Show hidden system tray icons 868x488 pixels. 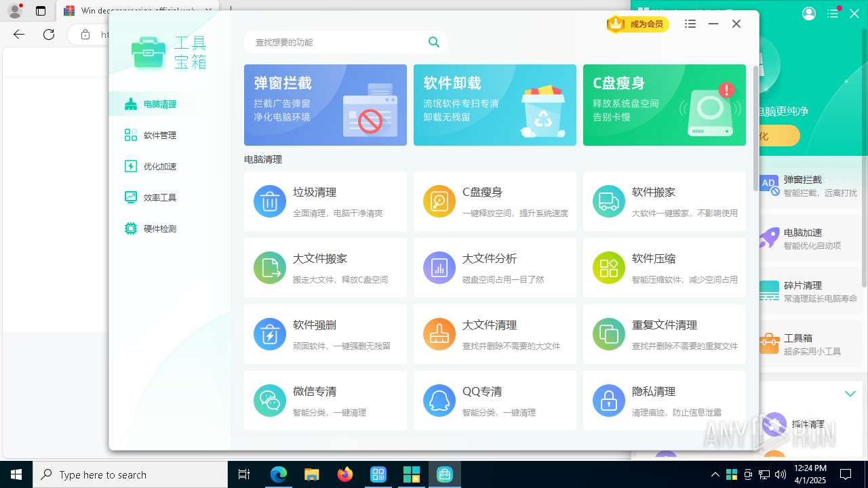(x=715, y=474)
